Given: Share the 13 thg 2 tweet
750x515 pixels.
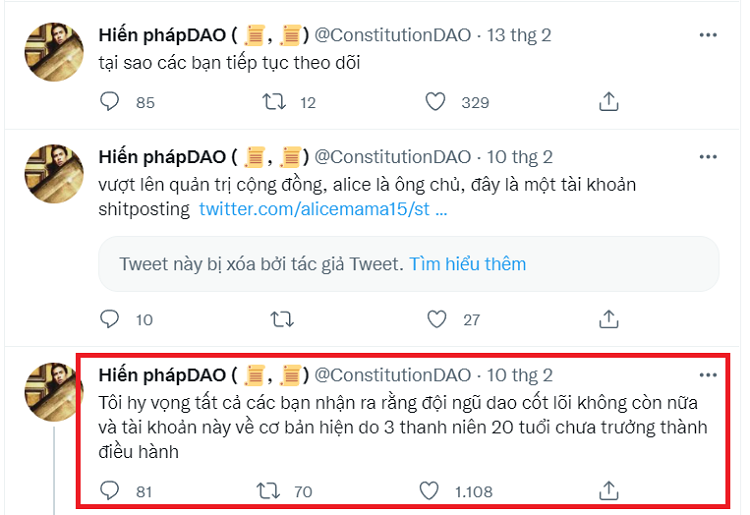Looking at the screenshot, I should [608, 102].
